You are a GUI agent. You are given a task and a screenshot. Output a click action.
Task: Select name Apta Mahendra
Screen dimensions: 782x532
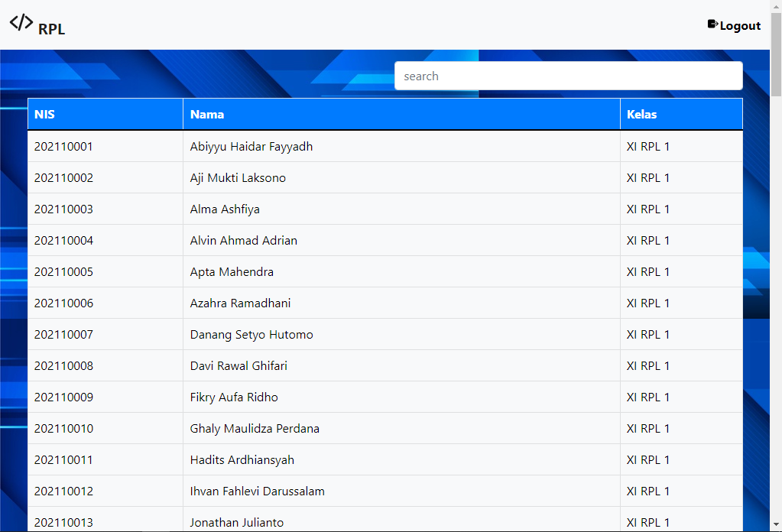click(232, 272)
